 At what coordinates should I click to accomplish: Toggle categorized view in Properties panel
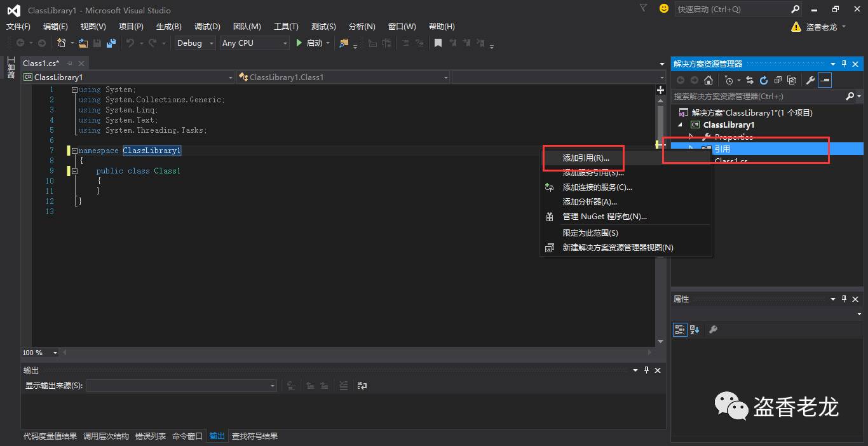(680, 329)
